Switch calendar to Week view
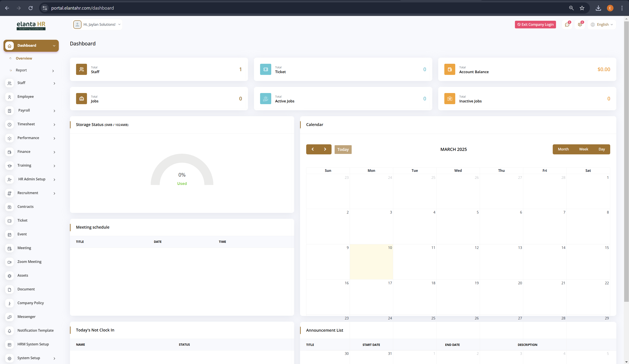Screen dimensions: 629x364 (583, 149)
